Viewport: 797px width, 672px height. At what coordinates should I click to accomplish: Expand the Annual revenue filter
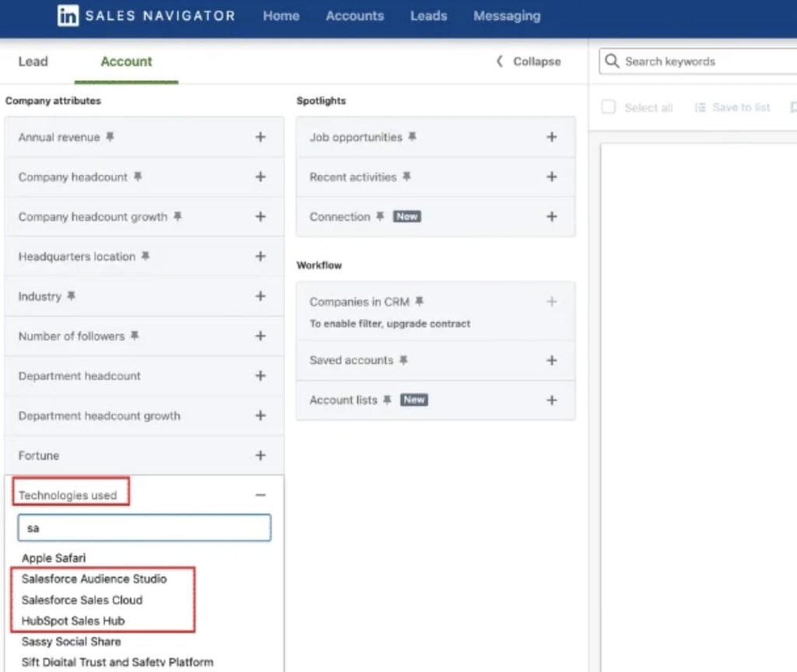260,137
